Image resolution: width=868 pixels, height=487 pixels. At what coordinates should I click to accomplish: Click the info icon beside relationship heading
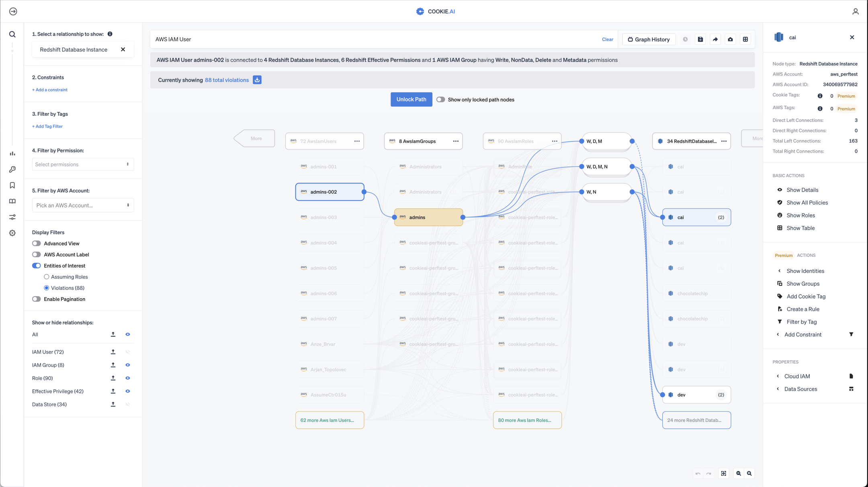(x=110, y=34)
